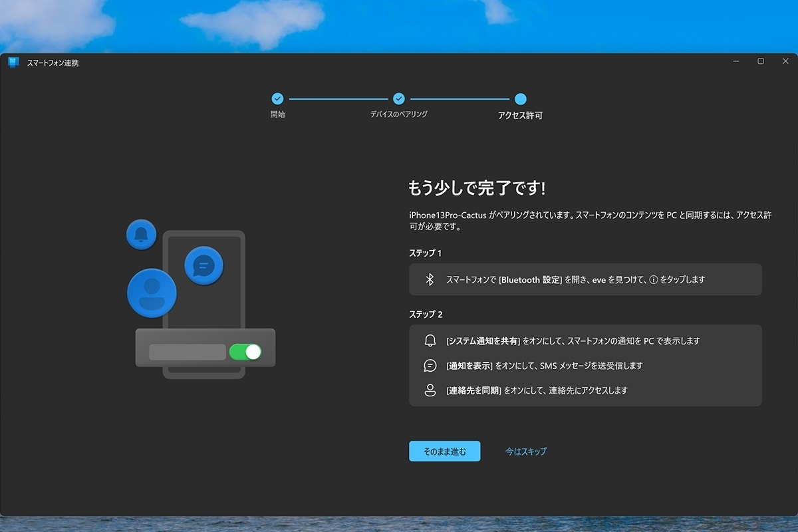Minimize the スマートフォン連携 window
Screen dimensions: 798x532
(736, 61)
